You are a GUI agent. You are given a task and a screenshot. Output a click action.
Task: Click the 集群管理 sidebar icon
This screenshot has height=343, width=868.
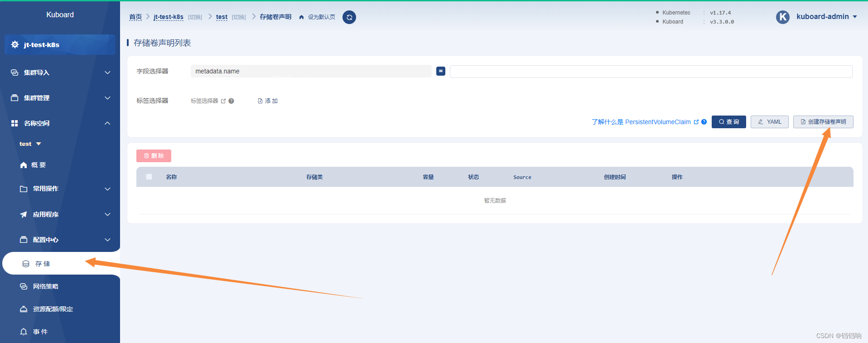pyautogui.click(x=14, y=98)
